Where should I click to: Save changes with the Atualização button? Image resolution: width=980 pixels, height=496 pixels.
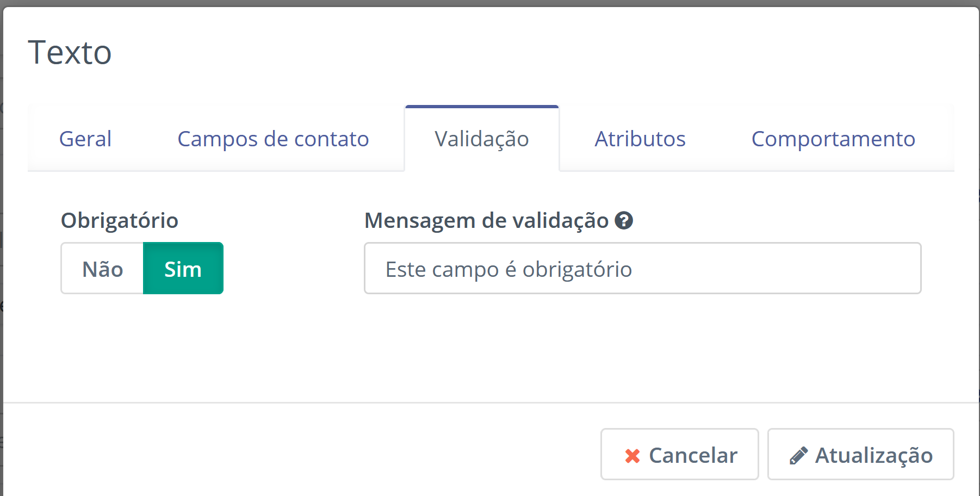click(x=860, y=455)
